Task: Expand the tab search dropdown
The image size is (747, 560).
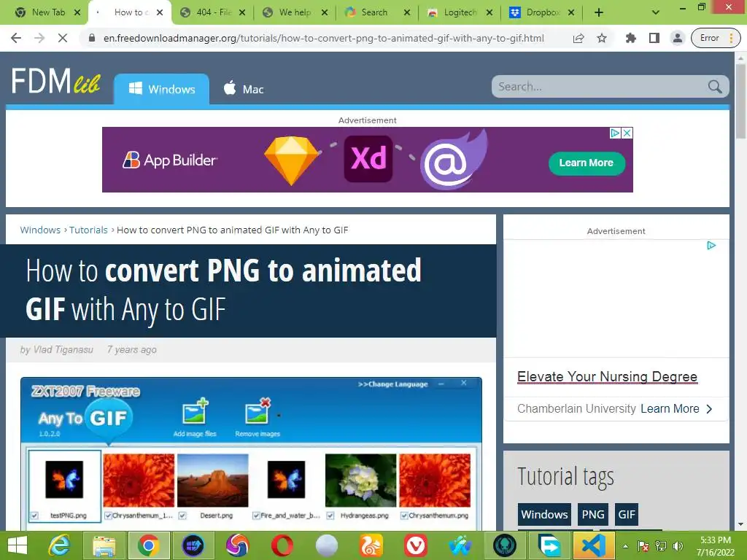Action: [x=656, y=12]
